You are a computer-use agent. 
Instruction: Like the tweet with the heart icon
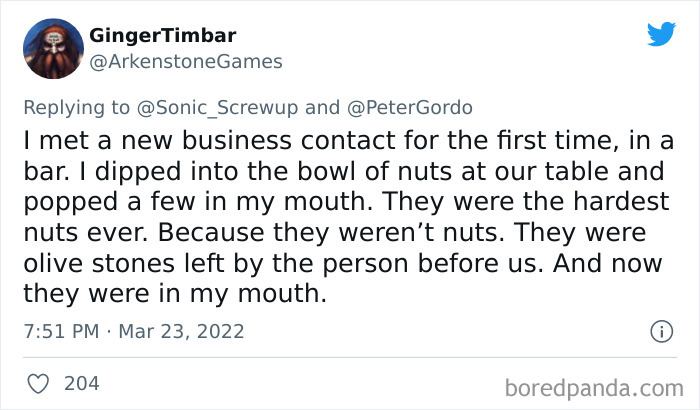click(x=39, y=383)
